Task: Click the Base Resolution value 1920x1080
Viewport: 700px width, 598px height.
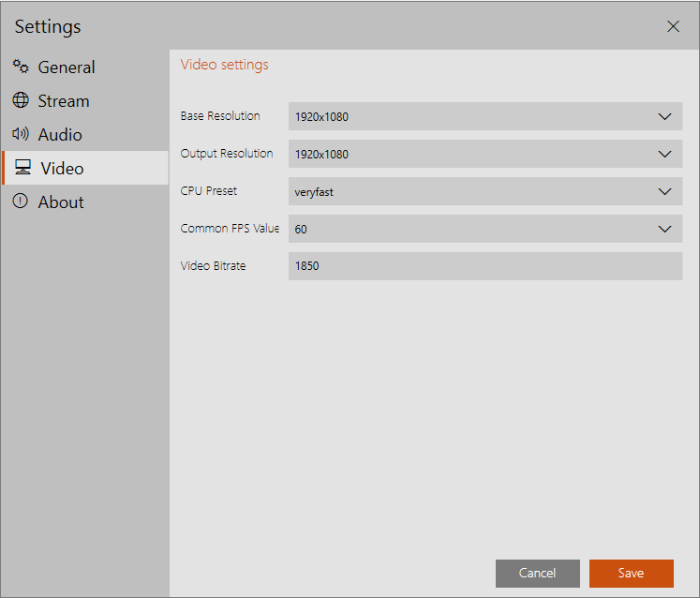Action: pos(321,117)
